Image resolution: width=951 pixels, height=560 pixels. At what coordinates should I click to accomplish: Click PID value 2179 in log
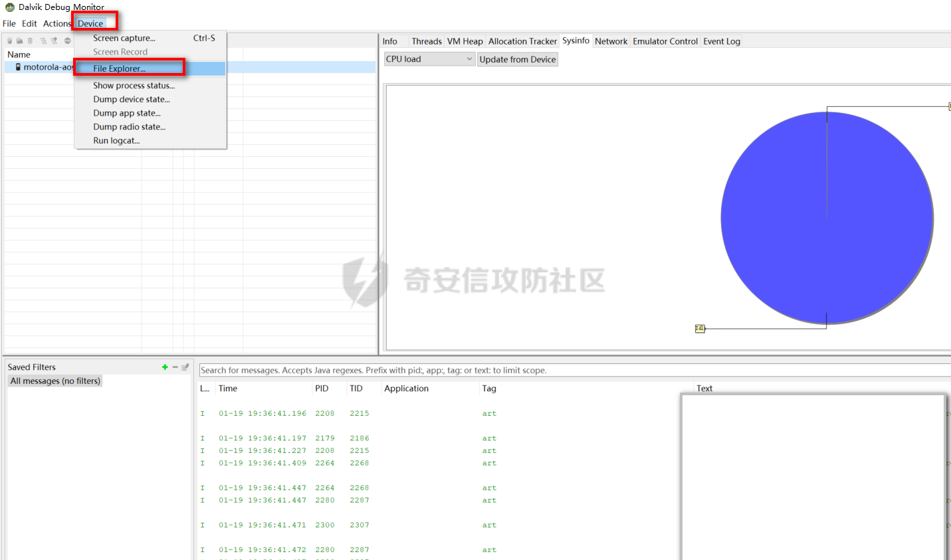[325, 438]
